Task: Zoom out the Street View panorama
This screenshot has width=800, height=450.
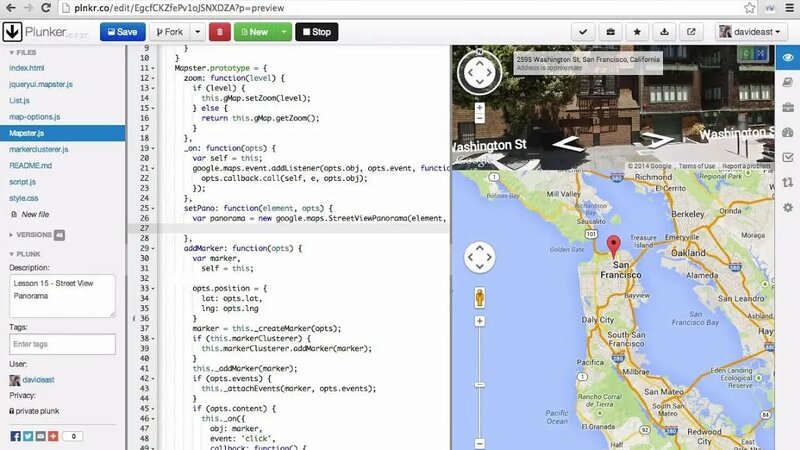Action: [480, 118]
